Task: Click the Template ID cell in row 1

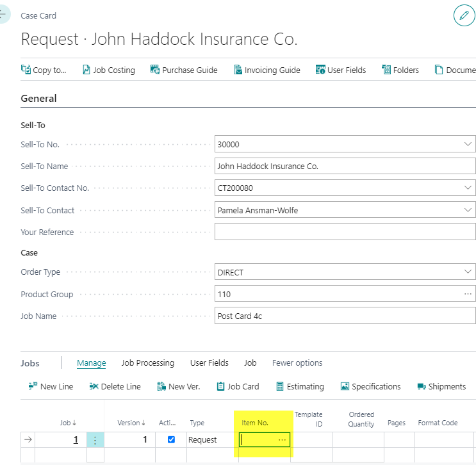Action: click(311, 440)
